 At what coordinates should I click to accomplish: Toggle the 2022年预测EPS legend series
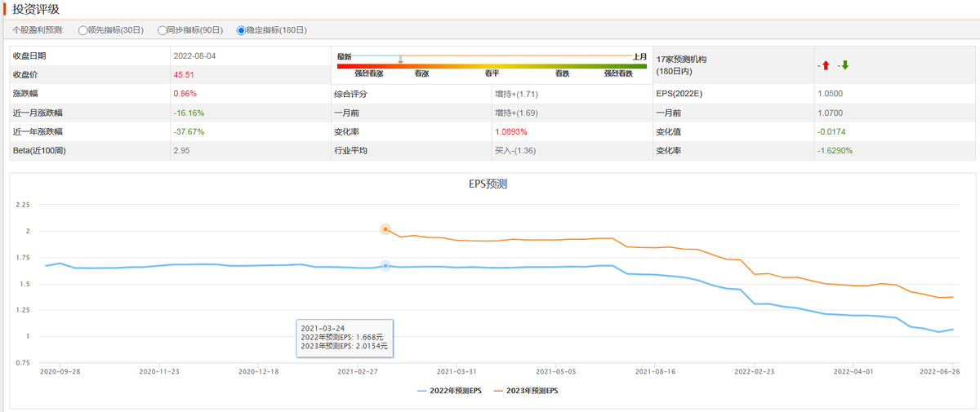449,391
